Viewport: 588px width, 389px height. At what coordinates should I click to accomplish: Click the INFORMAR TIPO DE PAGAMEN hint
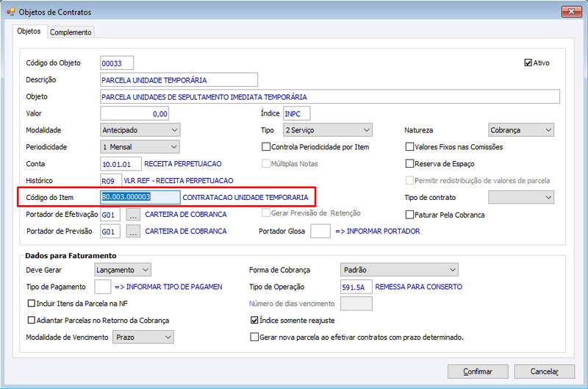[x=168, y=287]
